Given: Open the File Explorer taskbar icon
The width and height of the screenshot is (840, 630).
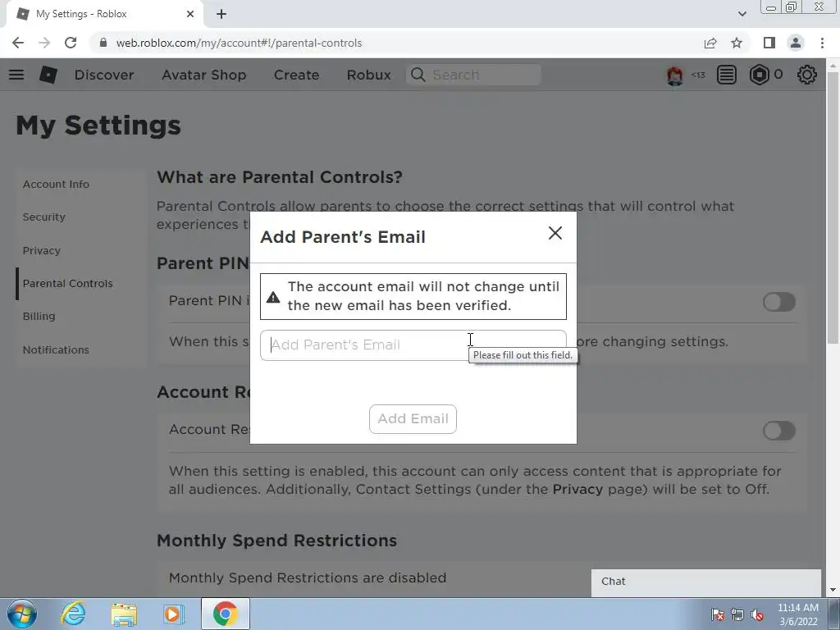Looking at the screenshot, I should [124, 614].
